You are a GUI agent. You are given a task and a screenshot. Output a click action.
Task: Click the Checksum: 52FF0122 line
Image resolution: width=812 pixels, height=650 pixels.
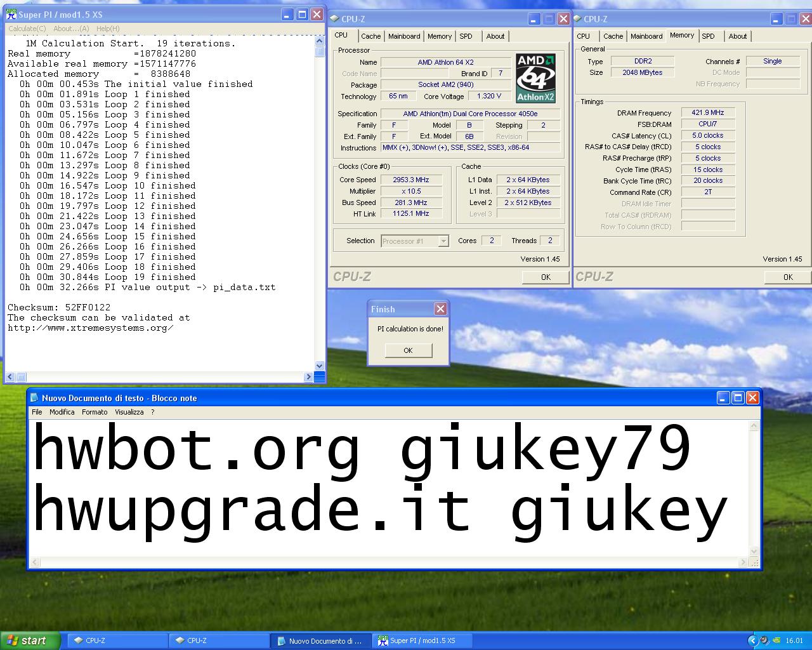point(59,307)
